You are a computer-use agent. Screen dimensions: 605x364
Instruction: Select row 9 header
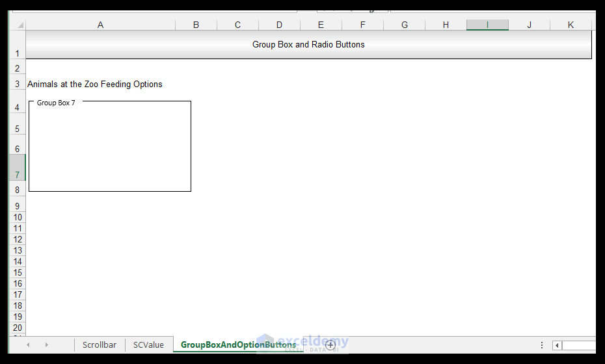(x=17, y=204)
